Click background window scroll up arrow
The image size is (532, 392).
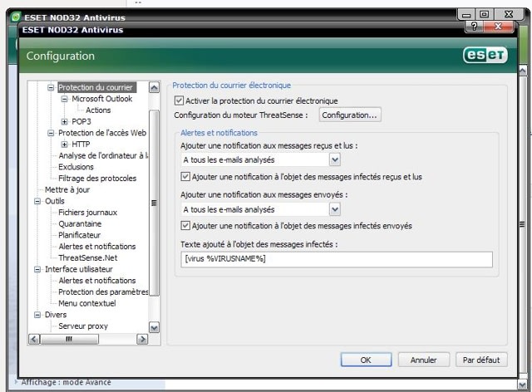(523, 71)
